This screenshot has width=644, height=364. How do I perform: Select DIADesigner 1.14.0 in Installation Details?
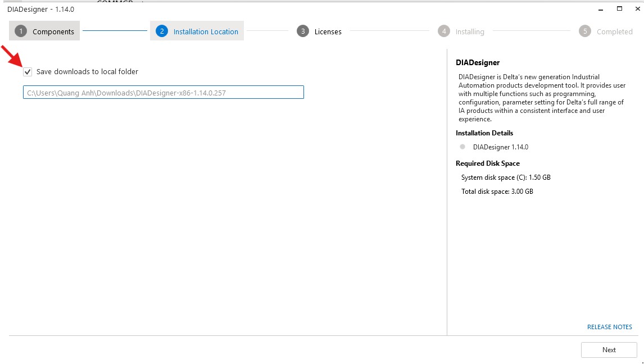501,147
